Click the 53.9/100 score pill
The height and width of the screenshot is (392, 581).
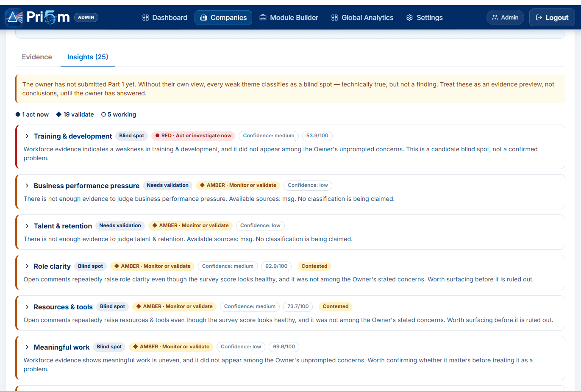(317, 136)
